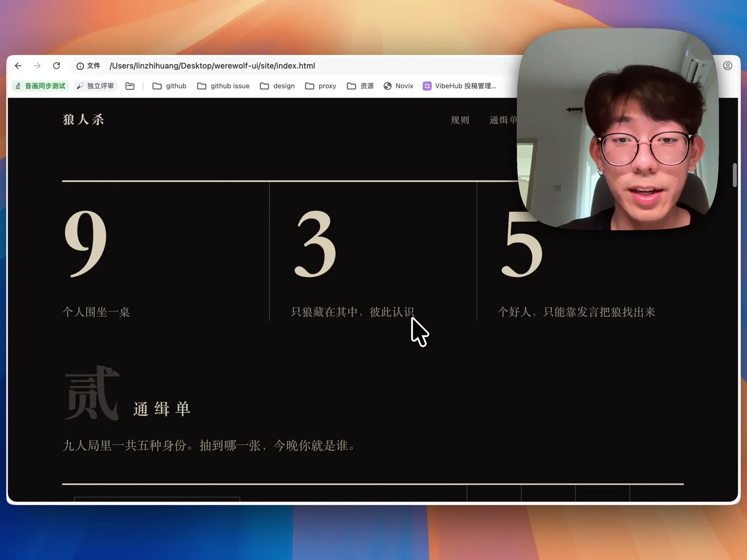Open the unnamed bookmark folder icon

click(x=130, y=86)
